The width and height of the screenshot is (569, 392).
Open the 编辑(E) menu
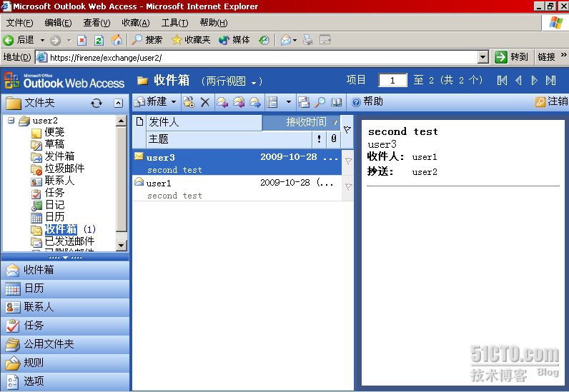point(58,23)
